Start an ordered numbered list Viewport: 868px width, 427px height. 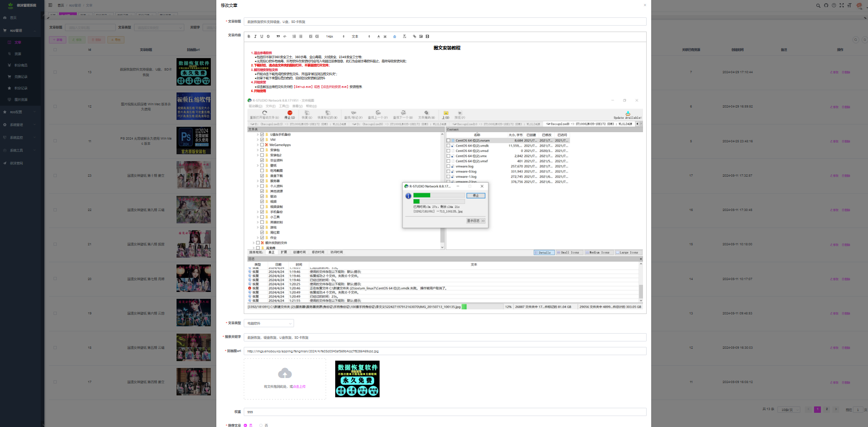pyautogui.click(x=294, y=37)
